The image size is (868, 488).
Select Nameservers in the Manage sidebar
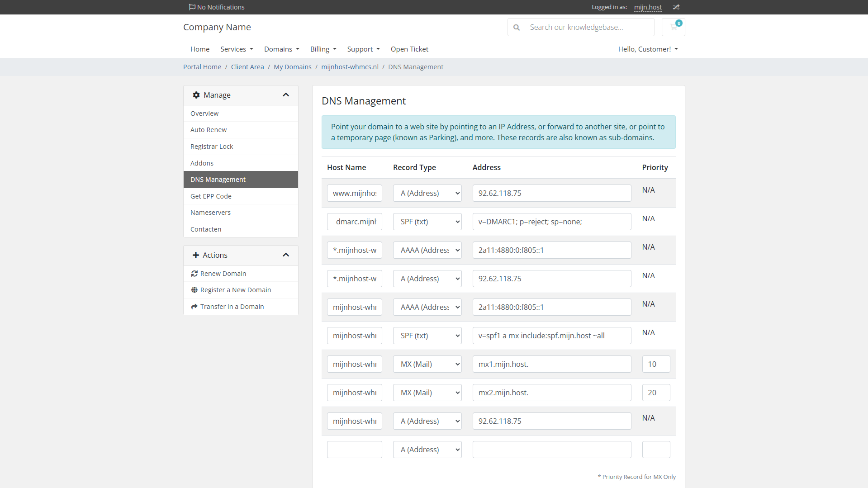[210, 213]
